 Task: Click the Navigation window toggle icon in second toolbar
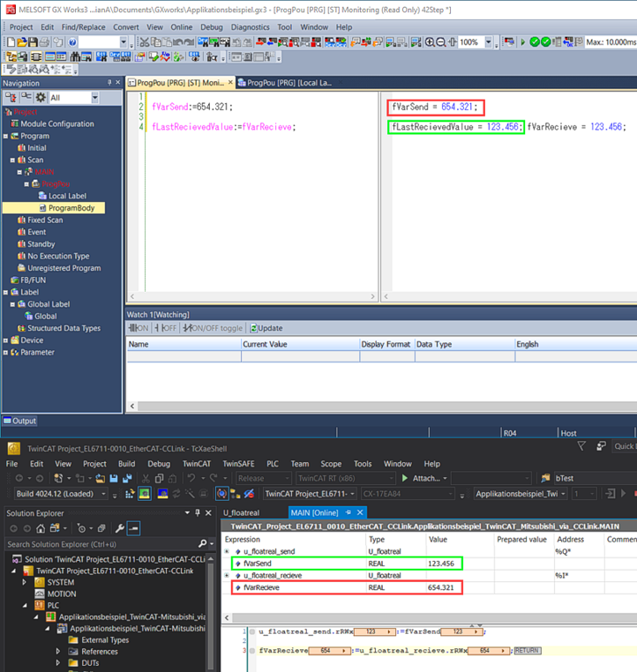pyautogui.click(x=11, y=56)
